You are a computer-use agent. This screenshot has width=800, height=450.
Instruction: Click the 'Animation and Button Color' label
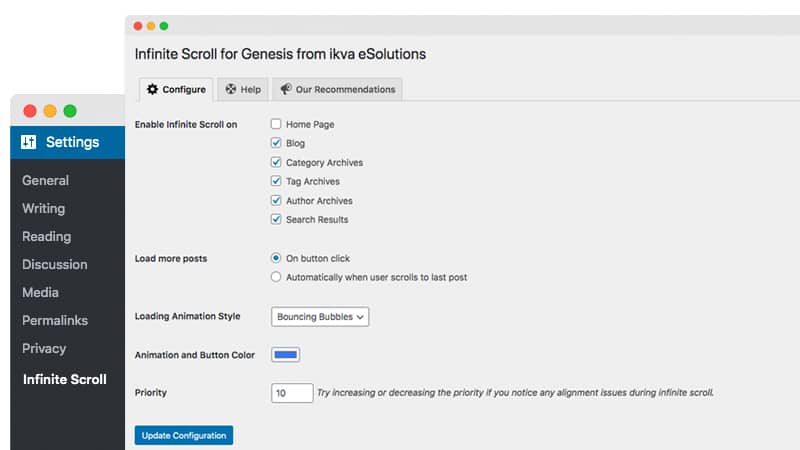(x=194, y=355)
